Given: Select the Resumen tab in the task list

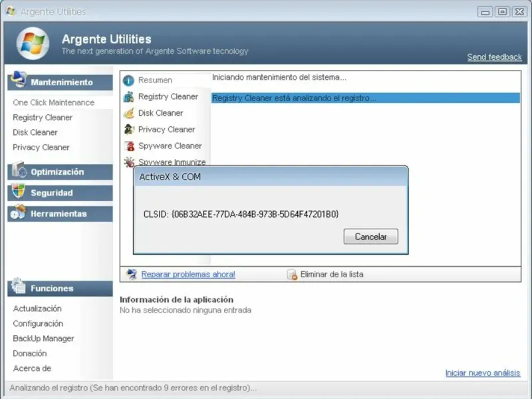Looking at the screenshot, I should (x=155, y=80).
